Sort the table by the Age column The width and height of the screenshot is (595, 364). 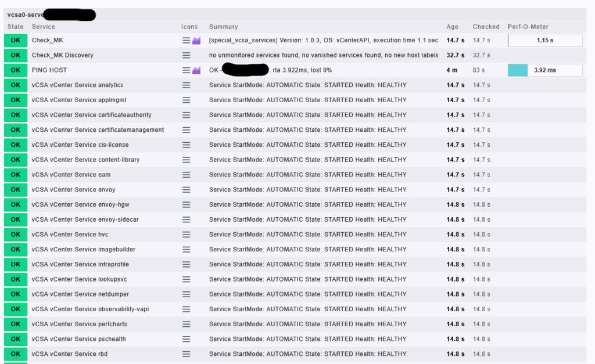click(x=452, y=27)
